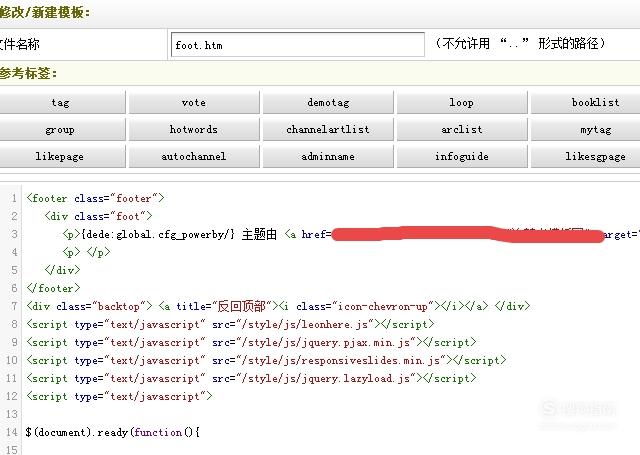Insert the arclist reference label
Screen dimensions: 640x455
(x=462, y=129)
